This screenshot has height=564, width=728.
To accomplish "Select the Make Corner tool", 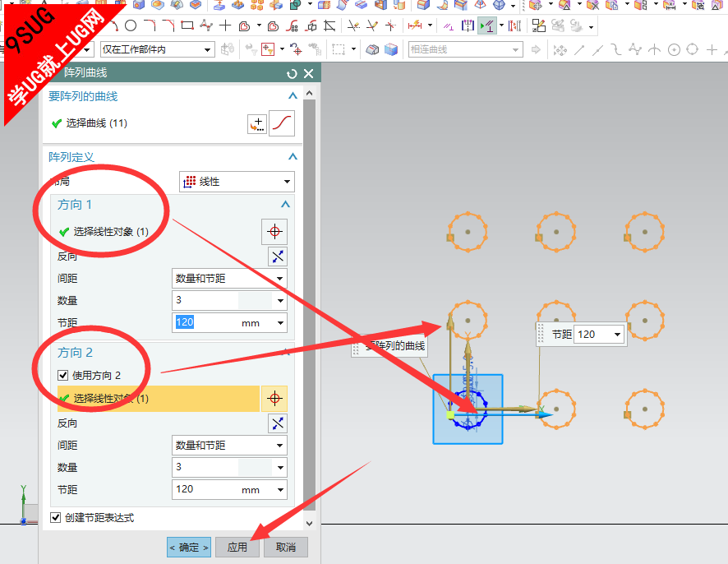I will 390,26.
